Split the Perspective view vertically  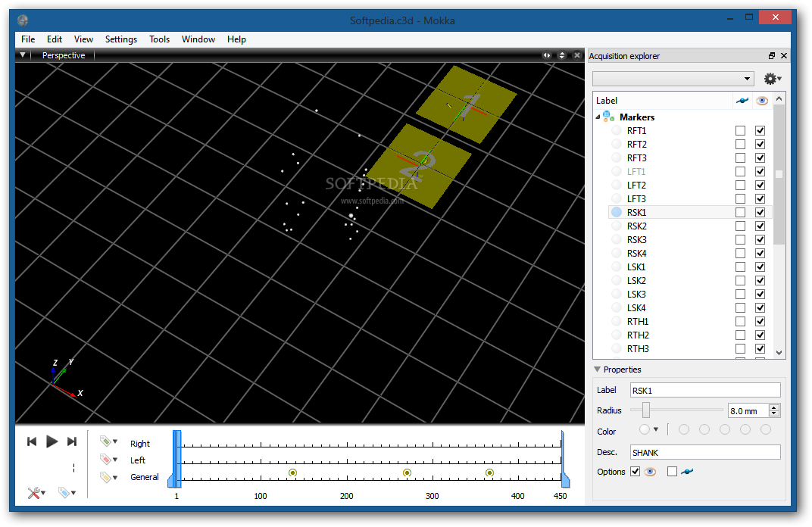point(562,55)
